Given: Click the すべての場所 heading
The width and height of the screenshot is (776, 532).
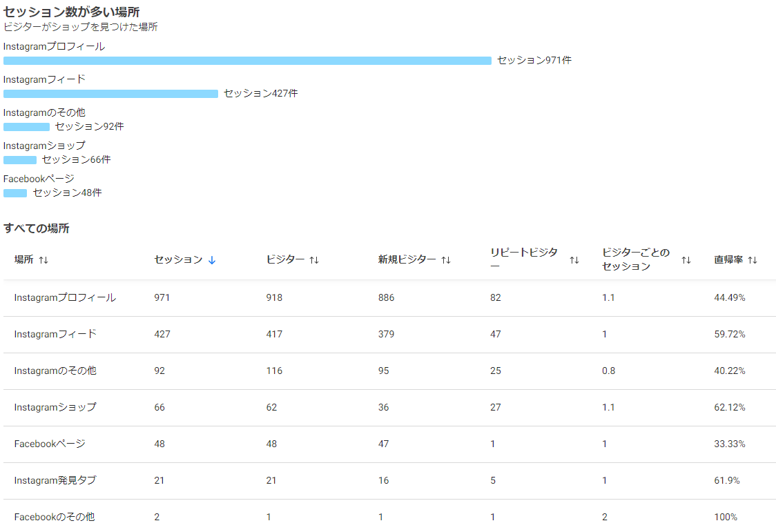Looking at the screenshot, I should (x=36, y=228).
